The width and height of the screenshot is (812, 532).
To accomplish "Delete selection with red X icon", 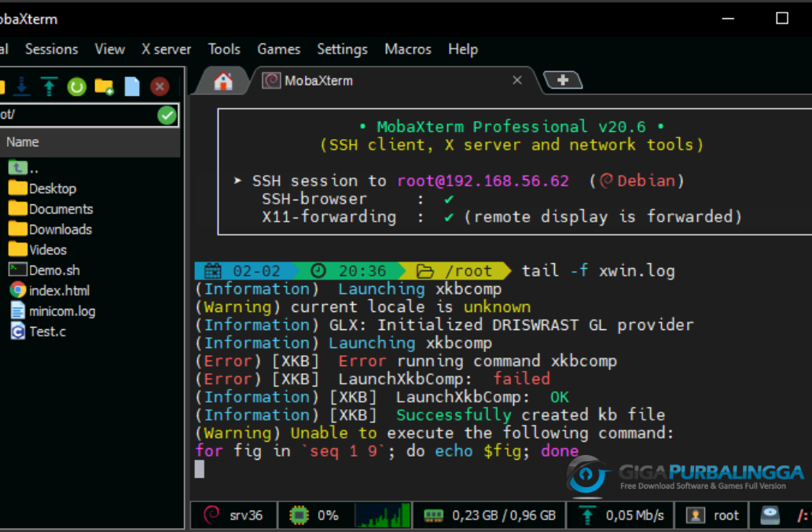I will [160, 86].
